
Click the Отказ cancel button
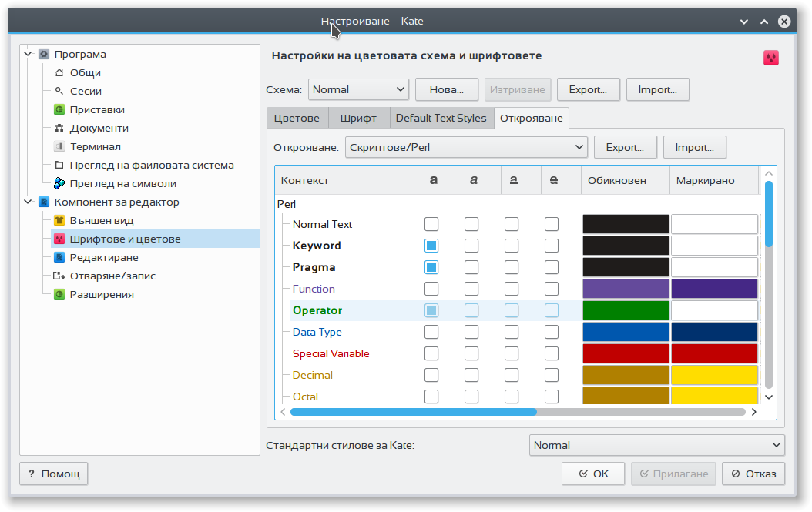[753, 474]
